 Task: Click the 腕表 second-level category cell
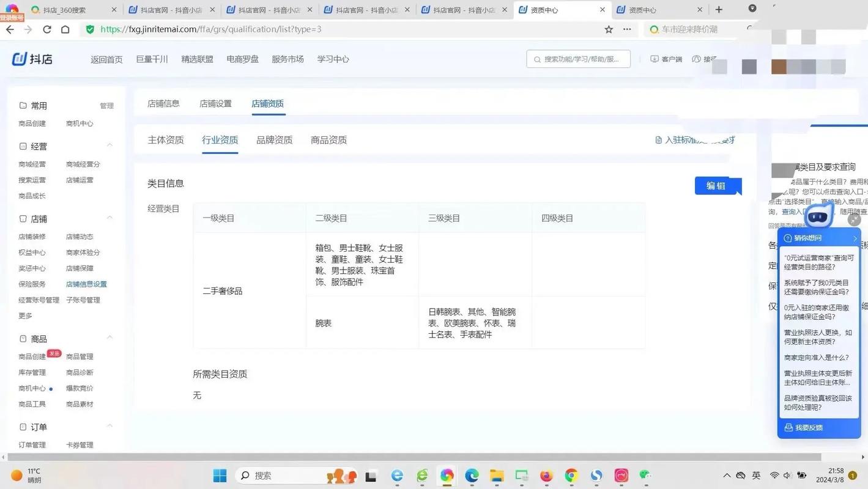362,323
